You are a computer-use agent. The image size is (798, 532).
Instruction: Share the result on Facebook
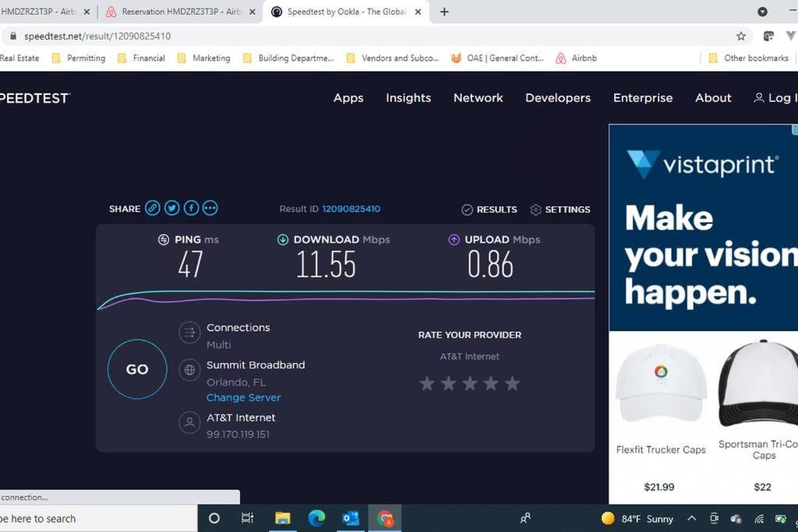point(192,208)
